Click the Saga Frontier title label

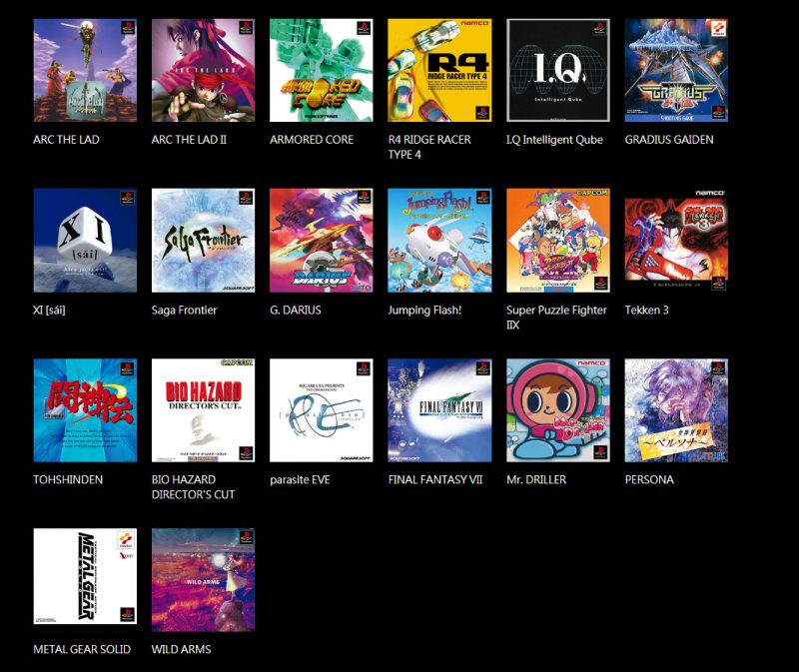(184, 310)
